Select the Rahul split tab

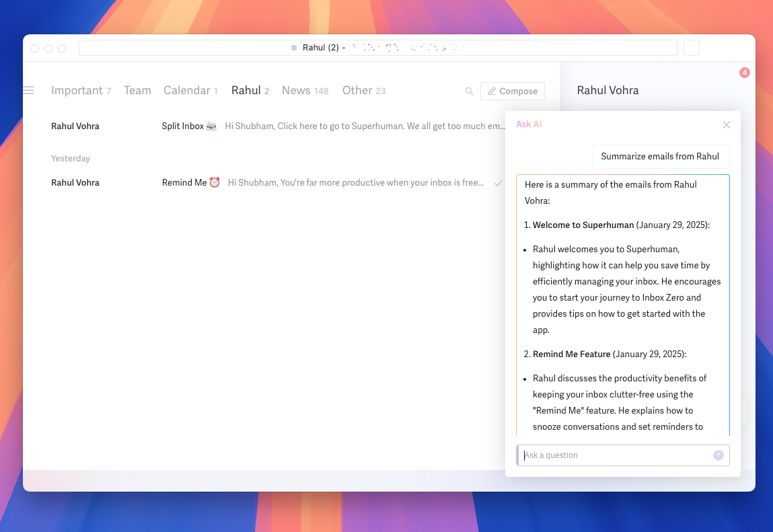[250, 91]
